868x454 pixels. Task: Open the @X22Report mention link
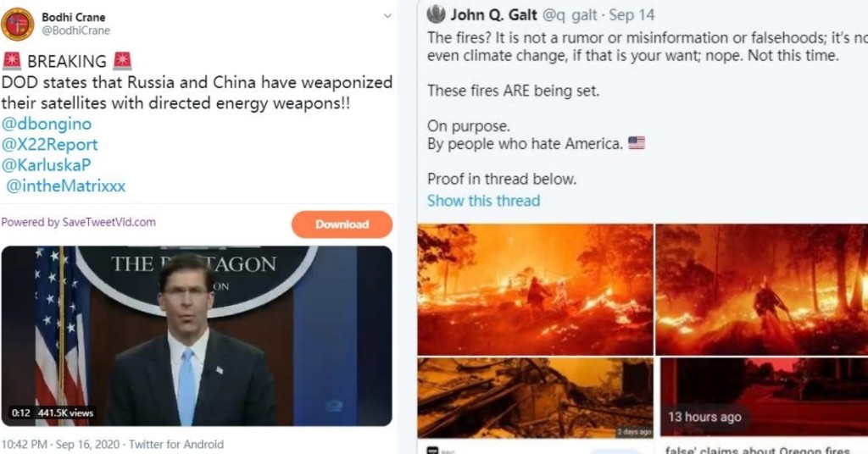point(49,145)
